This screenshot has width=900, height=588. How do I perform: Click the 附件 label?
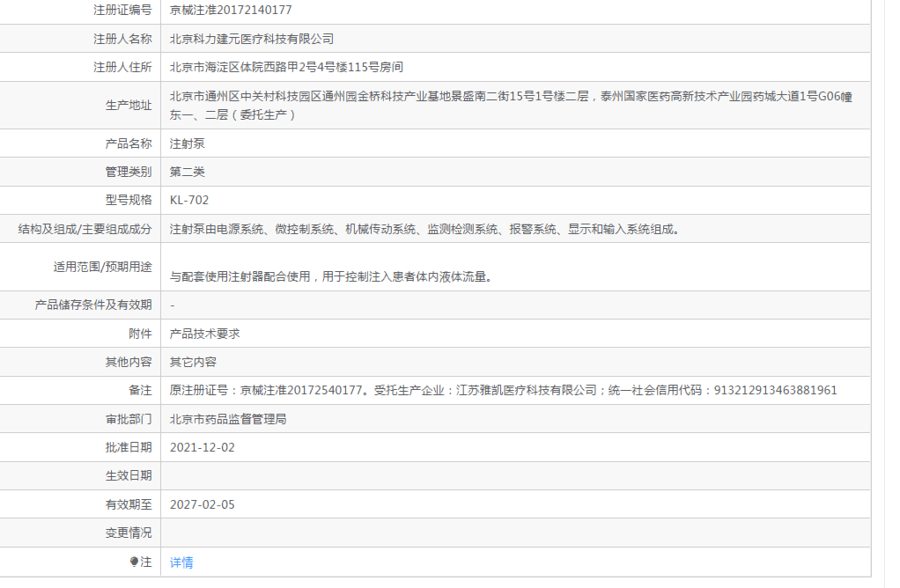[141, 334]
